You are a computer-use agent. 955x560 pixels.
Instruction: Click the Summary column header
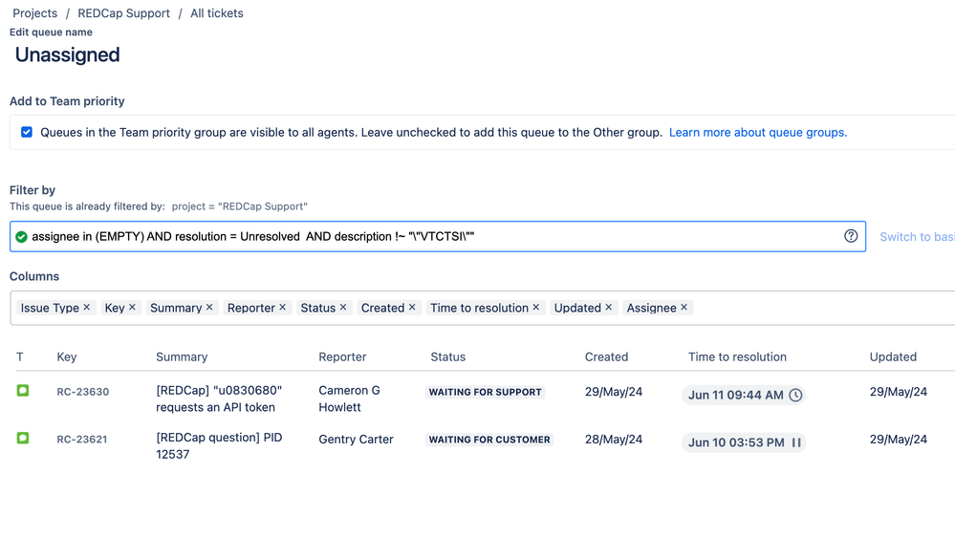[182, 356]
